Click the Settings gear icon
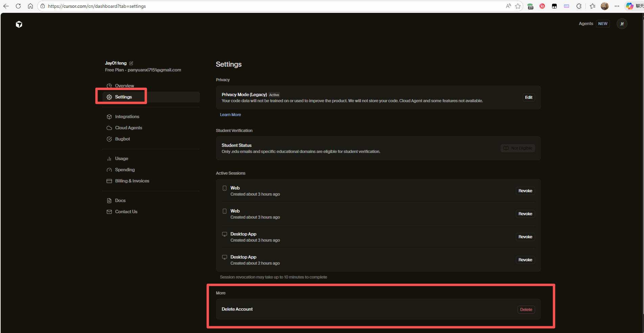This screenshot has height=333, width=644. point(109,97)
